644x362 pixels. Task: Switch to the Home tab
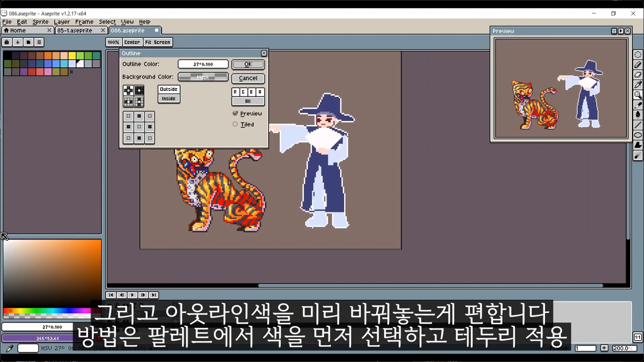(x=27, y=30)
